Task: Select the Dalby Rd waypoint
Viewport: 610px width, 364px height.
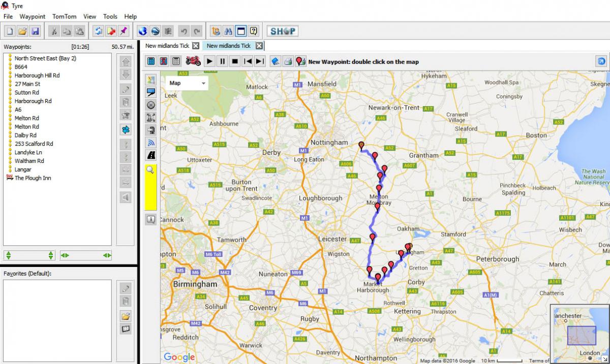Action: coord(25,136)
